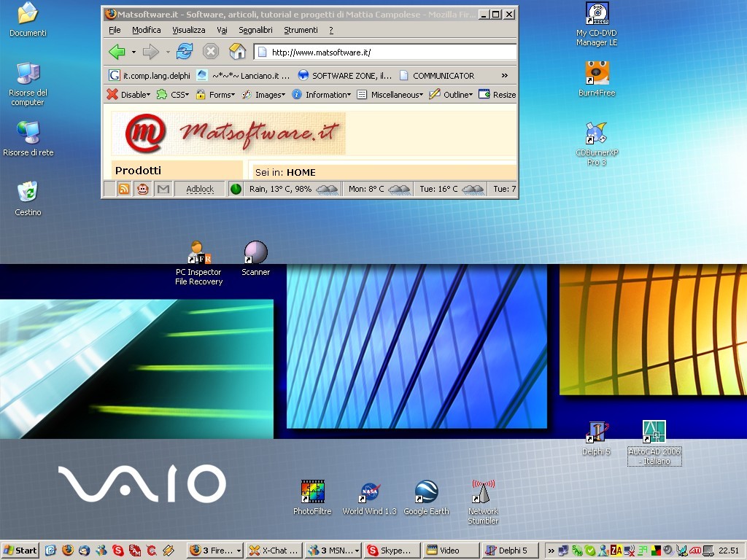Image resolution: width=747 pixels, height=560 pixels.
Task: Go to Firefox Home page
Action: [x=237, y=51]
